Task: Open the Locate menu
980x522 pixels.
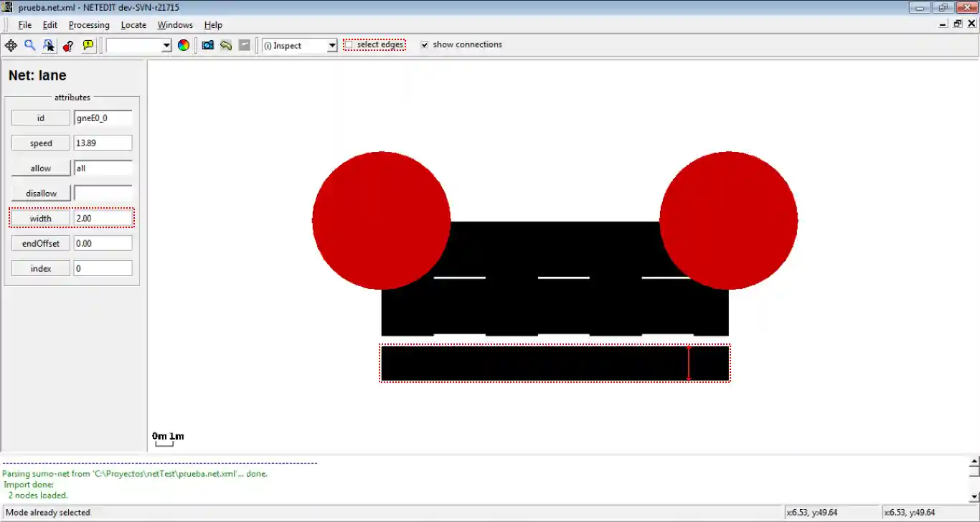Action: point(133,25)
